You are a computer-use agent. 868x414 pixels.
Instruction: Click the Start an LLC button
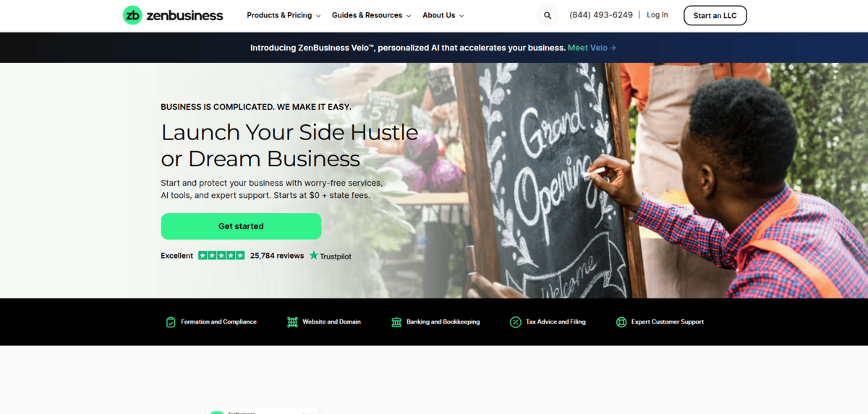click(715, 16)
